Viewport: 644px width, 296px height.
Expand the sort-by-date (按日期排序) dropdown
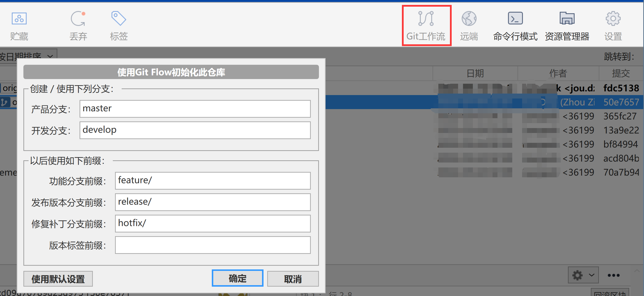(x=28, y=56)
